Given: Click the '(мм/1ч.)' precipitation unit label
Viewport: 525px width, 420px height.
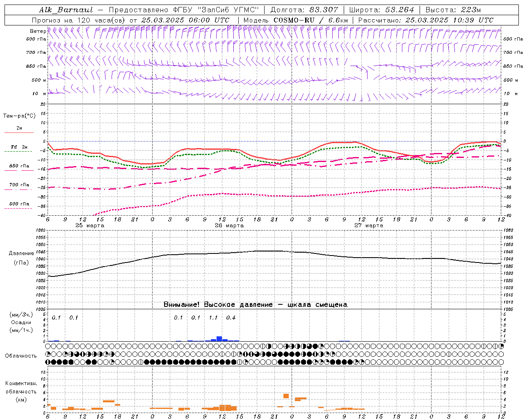Looking at the screenshot, I should pos(21,330).
